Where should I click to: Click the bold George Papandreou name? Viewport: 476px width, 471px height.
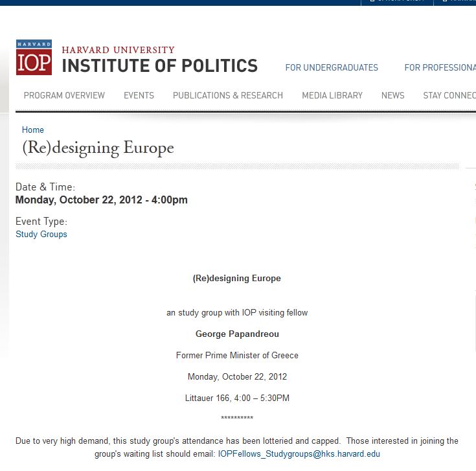pyautogui.click(x=237, y=334)
